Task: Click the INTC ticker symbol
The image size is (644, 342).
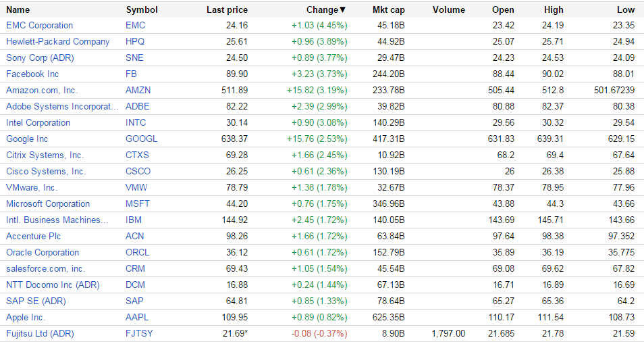Action: [136, 123]
